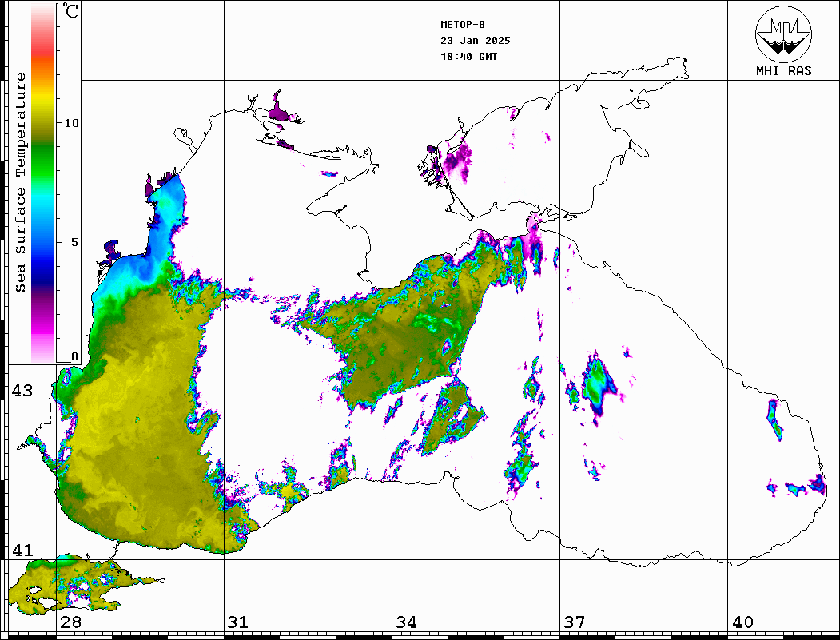Click the date '23 Jan 2025'

tap(476, 41)
